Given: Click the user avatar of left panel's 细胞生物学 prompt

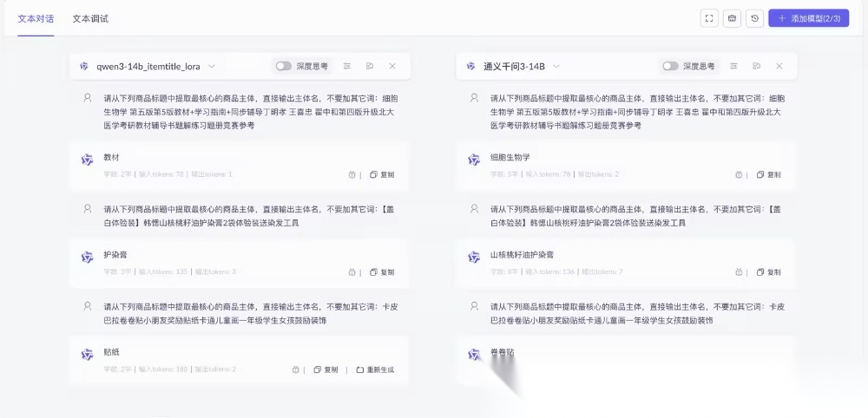Looking at the screenshot, I should (x=88, y=98).
